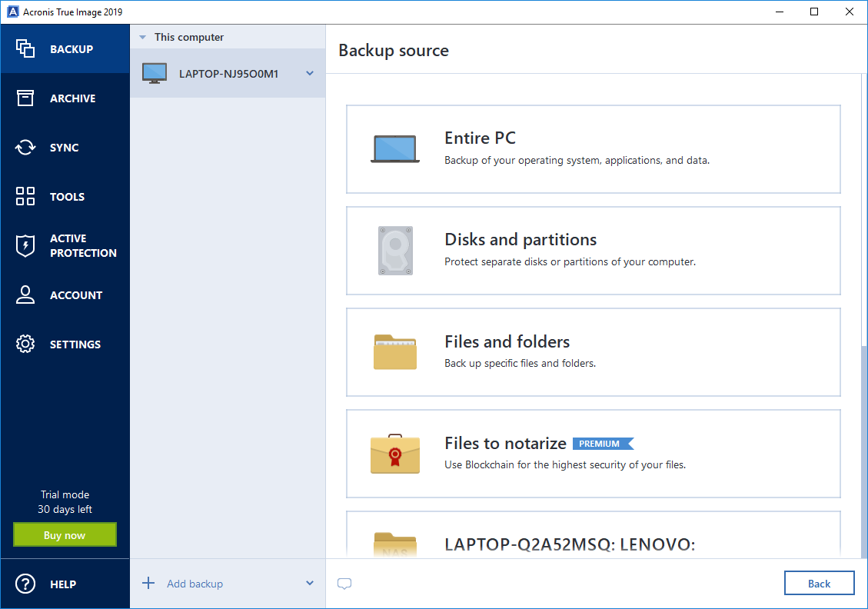
Task: Click the comment bubble icon at bottom
Action: (344, 584)
